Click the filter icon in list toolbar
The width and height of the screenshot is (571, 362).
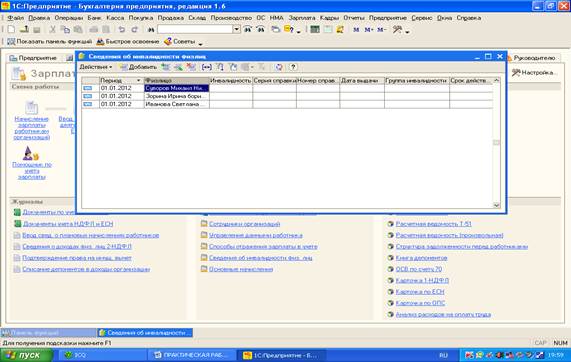tap(220, 67)
